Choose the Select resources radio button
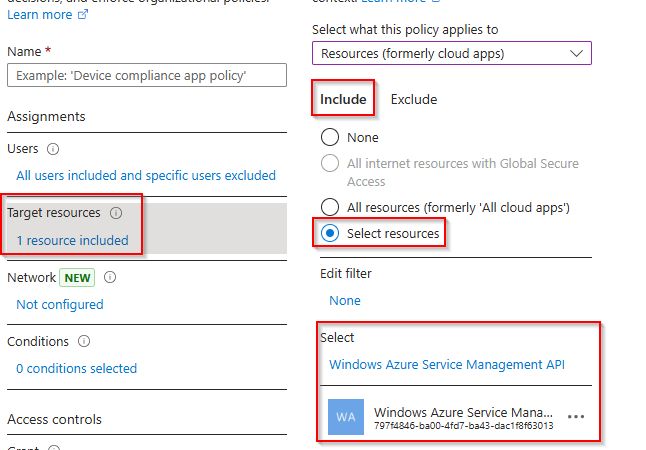 329,234
